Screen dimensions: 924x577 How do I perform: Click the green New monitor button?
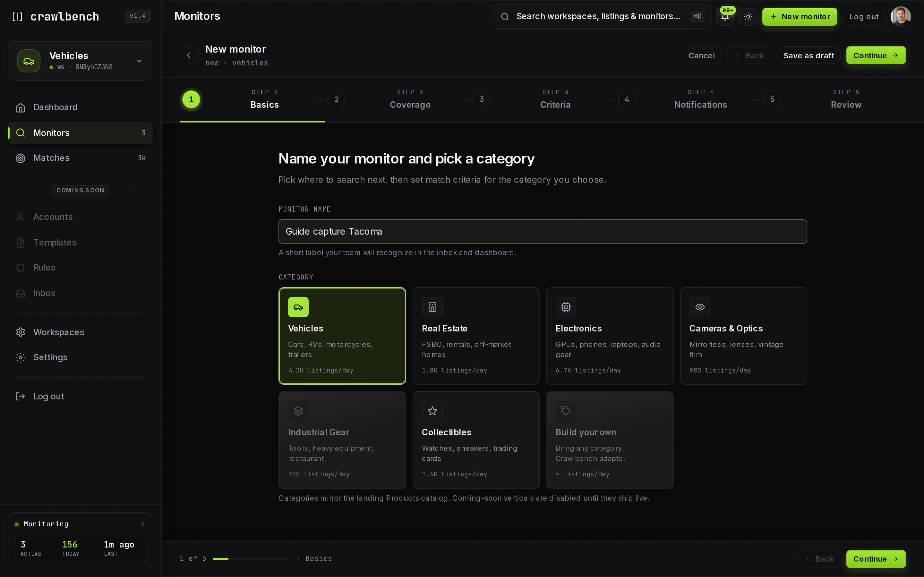click(800, 17)
